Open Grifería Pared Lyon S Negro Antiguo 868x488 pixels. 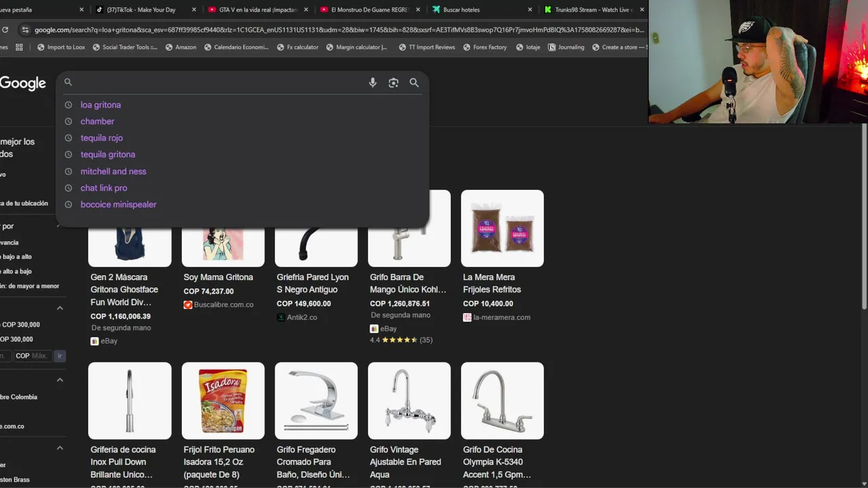click(313, 283)
